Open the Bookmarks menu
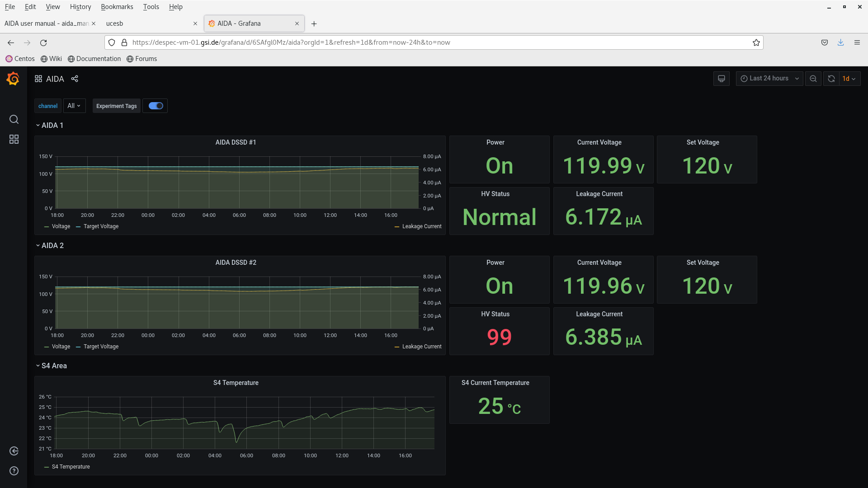This screenshot has width=868, height=488. [117, 7]
